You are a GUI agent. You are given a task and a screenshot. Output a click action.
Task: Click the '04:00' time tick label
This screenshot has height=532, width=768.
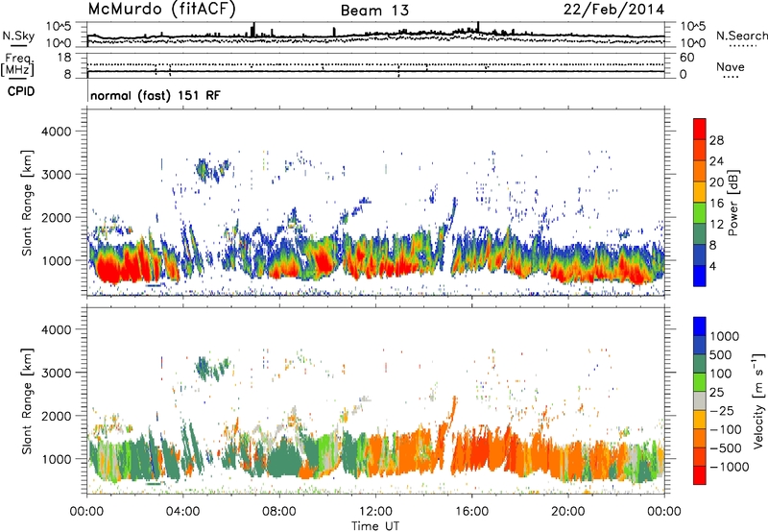click(183, 512)
